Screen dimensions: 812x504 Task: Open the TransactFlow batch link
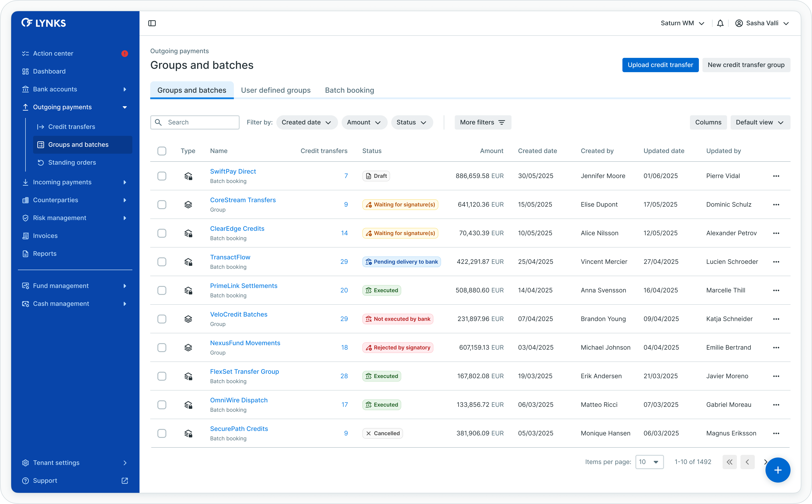[x=230, y=257]
